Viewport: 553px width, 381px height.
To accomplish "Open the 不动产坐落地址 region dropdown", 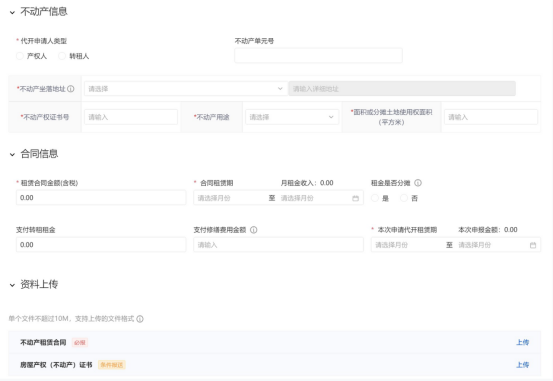I will click(x=185, y=89).
